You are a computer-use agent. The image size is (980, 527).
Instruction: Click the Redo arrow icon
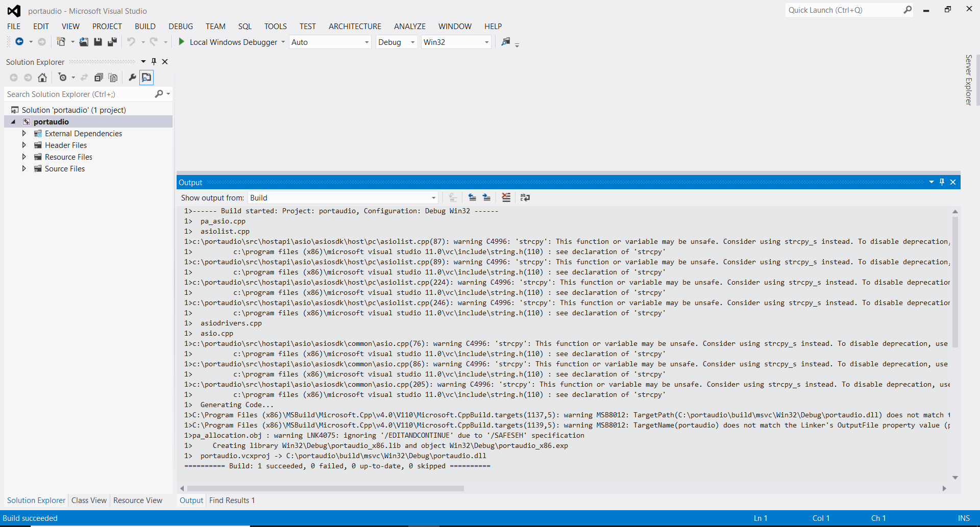tap(154, 42)
